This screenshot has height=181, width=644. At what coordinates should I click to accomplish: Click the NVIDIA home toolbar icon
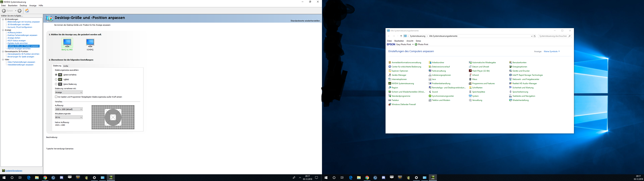(27, 11)
